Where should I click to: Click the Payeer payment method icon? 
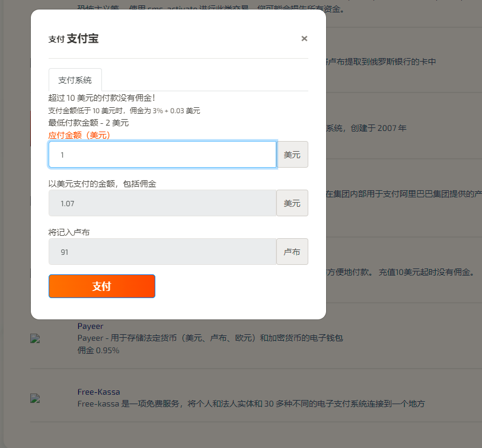34,338
